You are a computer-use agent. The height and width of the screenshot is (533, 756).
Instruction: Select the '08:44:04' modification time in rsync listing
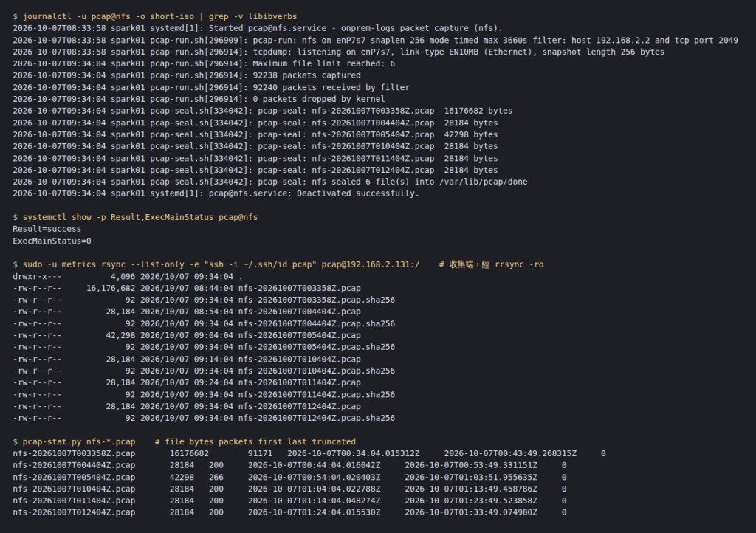pyautogui.click(x=213, y=288)
